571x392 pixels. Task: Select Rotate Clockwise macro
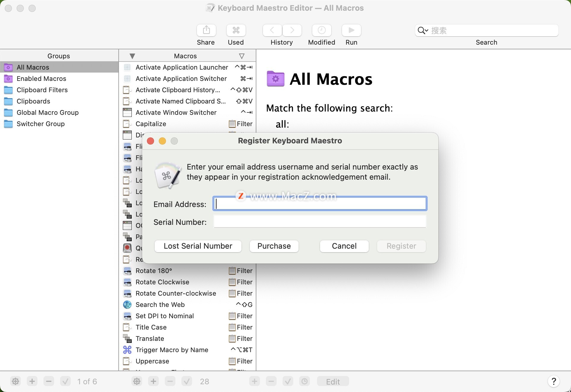coord(187,282)
